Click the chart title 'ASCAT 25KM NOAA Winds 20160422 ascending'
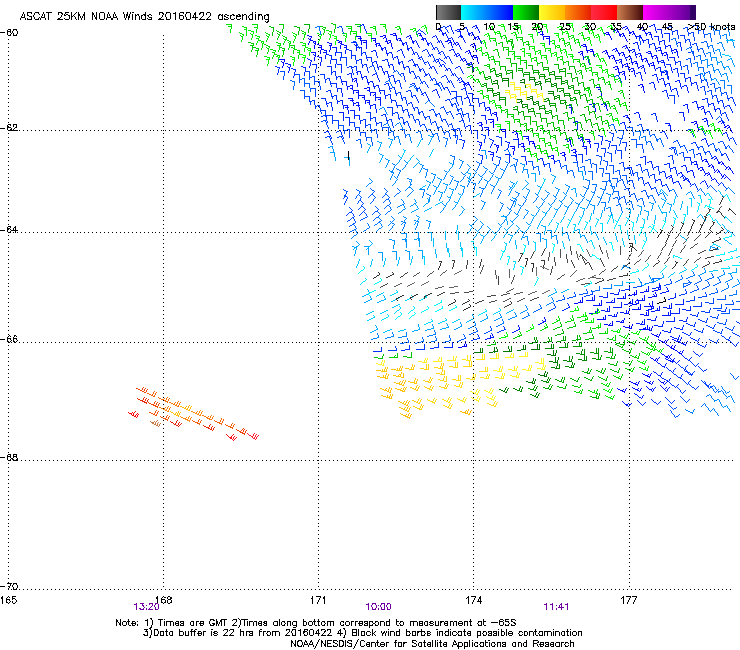The height and width of the screenshot is (650, 740). pyautogui.click(x=144, y=17)
